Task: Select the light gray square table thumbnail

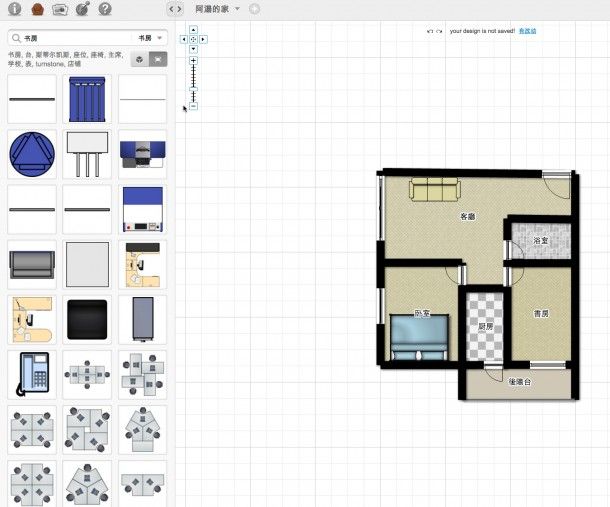Action: pyautogui.click(x=87, y=265)
